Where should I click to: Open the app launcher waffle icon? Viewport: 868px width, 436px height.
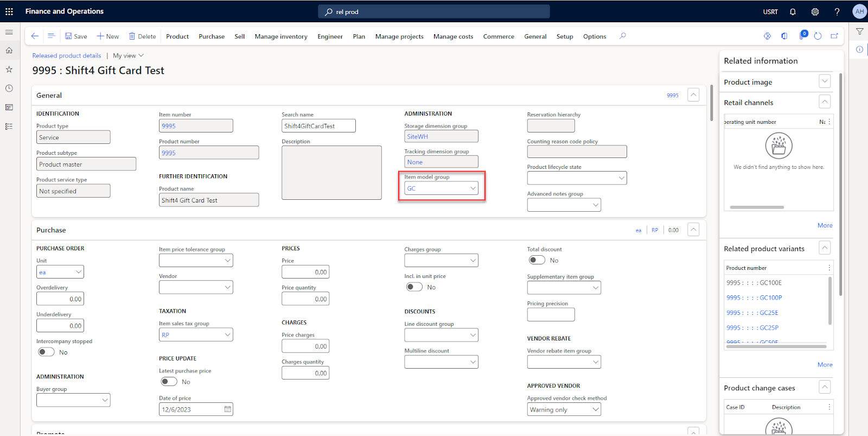tap(9, 11)
